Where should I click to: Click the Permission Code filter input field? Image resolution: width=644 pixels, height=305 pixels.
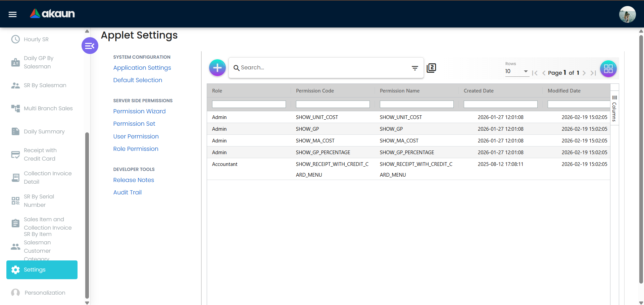click(333, 104)
